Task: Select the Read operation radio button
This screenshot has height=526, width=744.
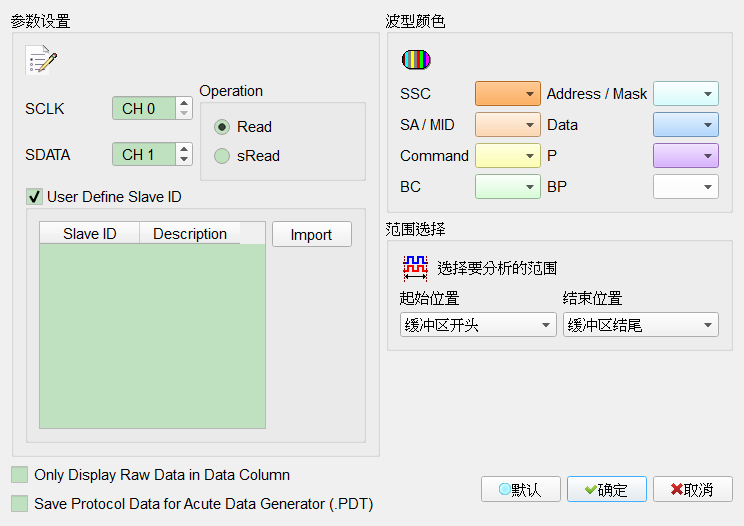Action: click(222, 127)
